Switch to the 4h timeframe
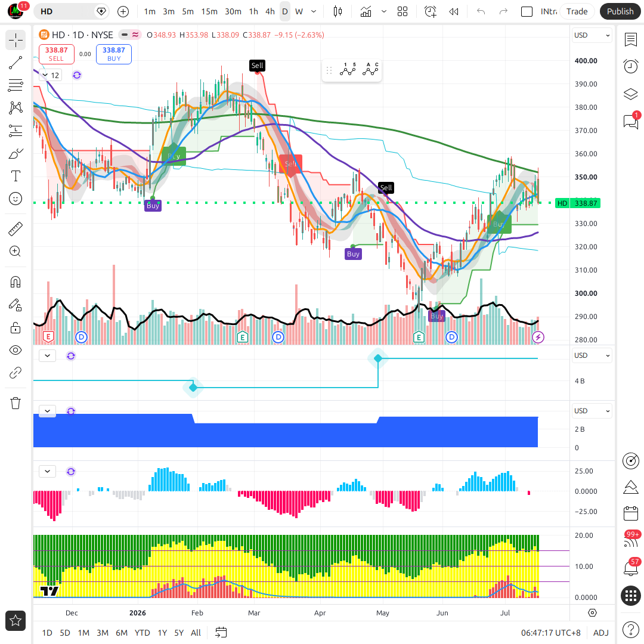This screenshot has height=644, width=644. pyautogui.click(x=270, y=11)
